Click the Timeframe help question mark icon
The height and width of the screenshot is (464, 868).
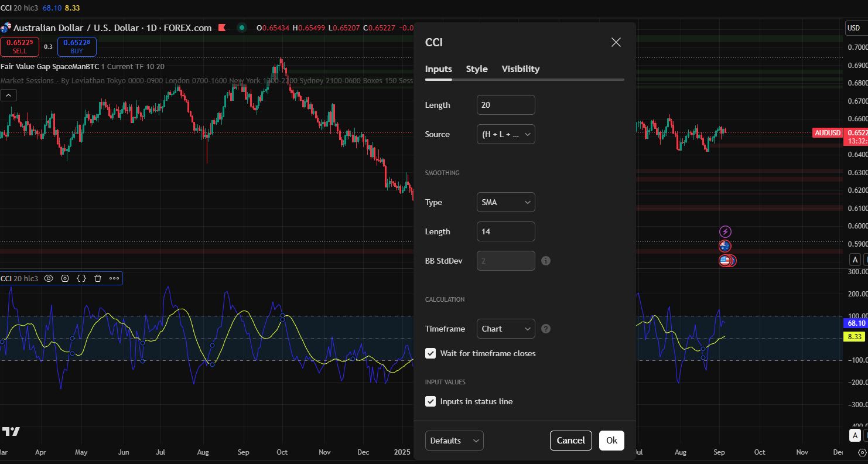click(x=546, y=329)
